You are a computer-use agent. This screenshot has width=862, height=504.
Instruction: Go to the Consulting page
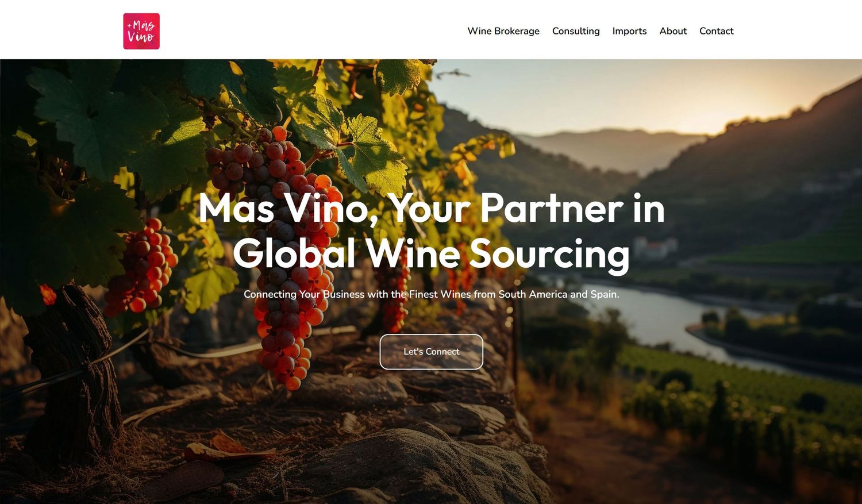pyautogui.click(x=576, y=31)
